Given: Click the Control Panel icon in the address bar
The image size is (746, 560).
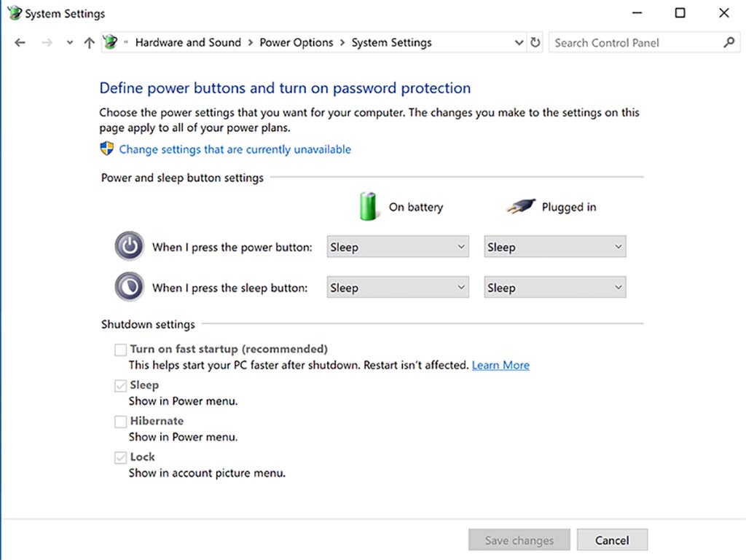Looking at the screenshot, I should pyautogui.click(x=111, y=42).
